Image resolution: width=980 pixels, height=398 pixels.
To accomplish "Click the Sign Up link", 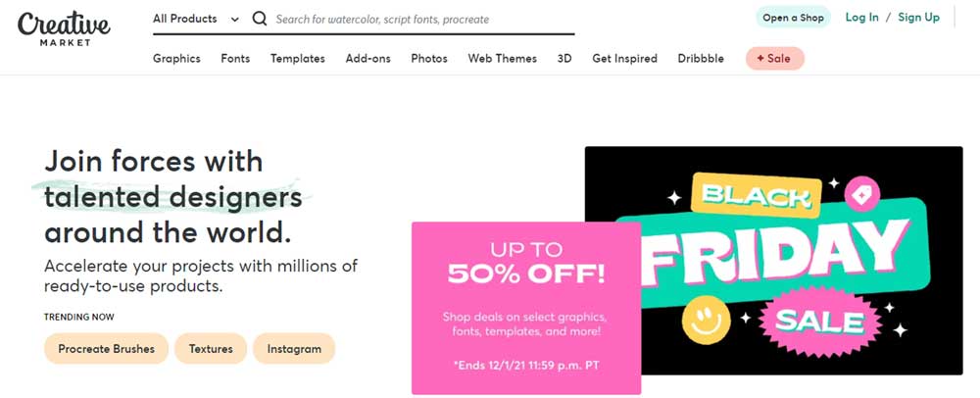I will point(919,18).
